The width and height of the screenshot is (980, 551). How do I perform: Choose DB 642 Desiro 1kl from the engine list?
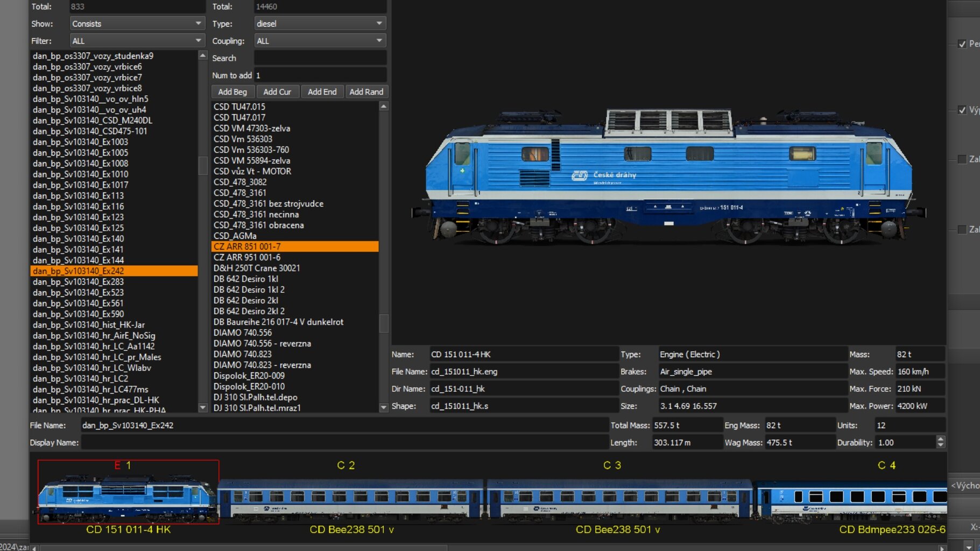(245, 279)
